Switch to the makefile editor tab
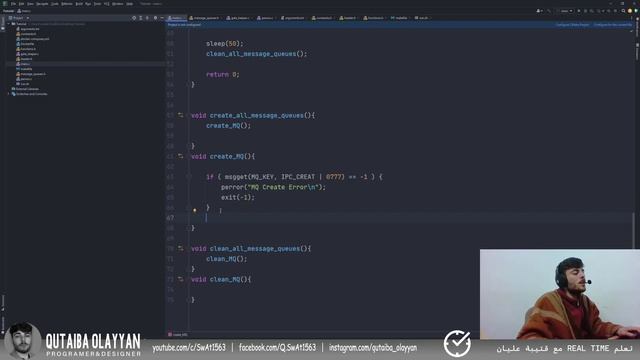 (x=400, y=18)
